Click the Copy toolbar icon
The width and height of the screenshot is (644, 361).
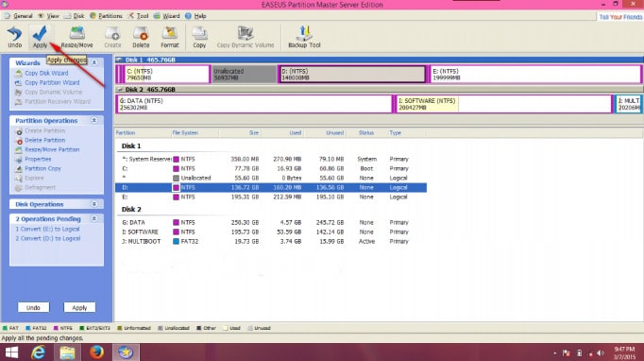click(x=199, y=37)
